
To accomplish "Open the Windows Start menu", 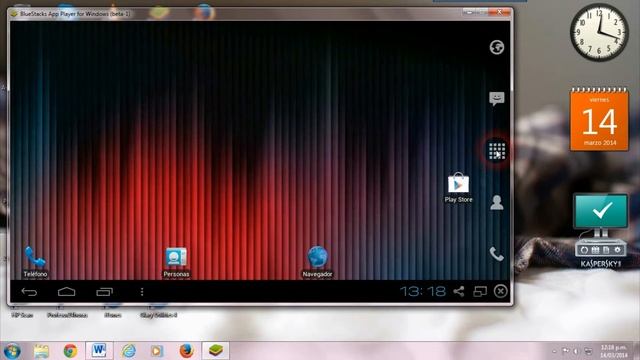I will 12,351.
